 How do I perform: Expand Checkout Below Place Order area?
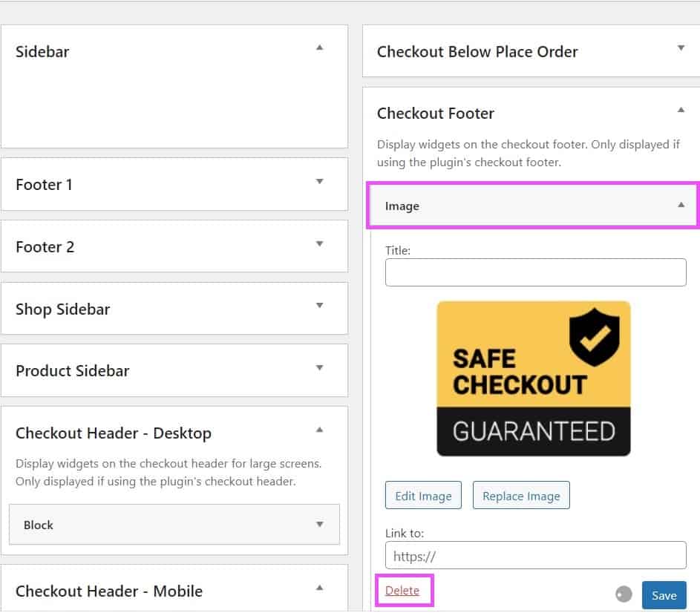click(681, 48)
